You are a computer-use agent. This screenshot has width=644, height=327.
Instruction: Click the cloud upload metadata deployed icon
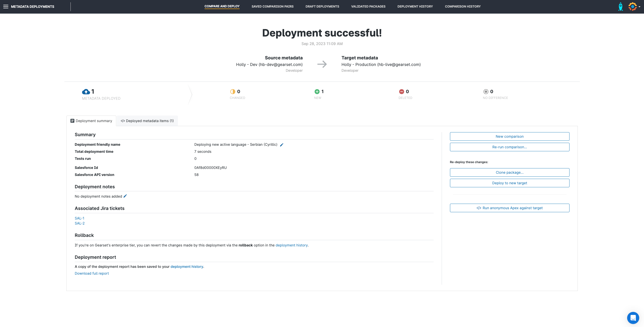(86, 92)
